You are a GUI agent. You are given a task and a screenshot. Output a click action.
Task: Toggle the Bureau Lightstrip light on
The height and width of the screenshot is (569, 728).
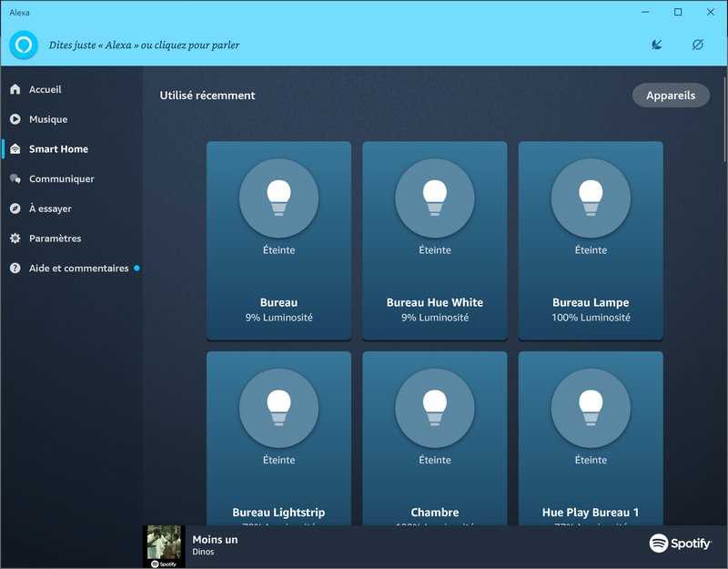click(278, 409)
